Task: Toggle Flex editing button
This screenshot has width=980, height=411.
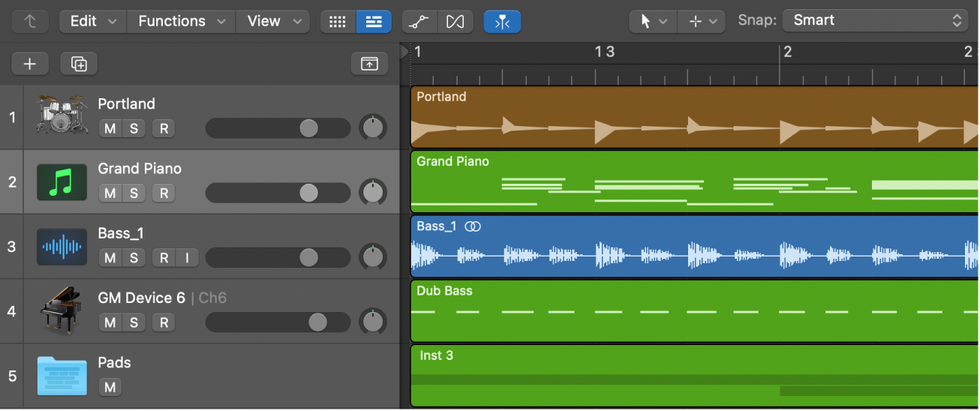Action: [455, 22]
